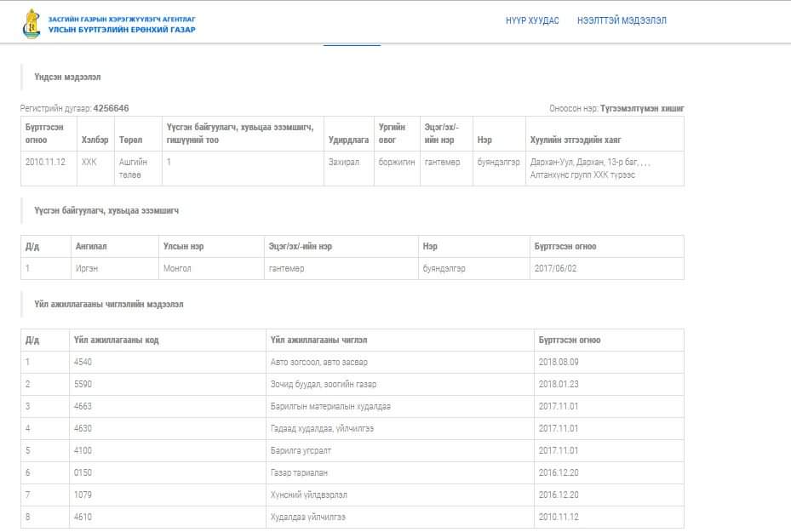Open the НҮҮР ХУУДАС menu item
Viewport: 791px width, 532px height.
tap(532, 20)
